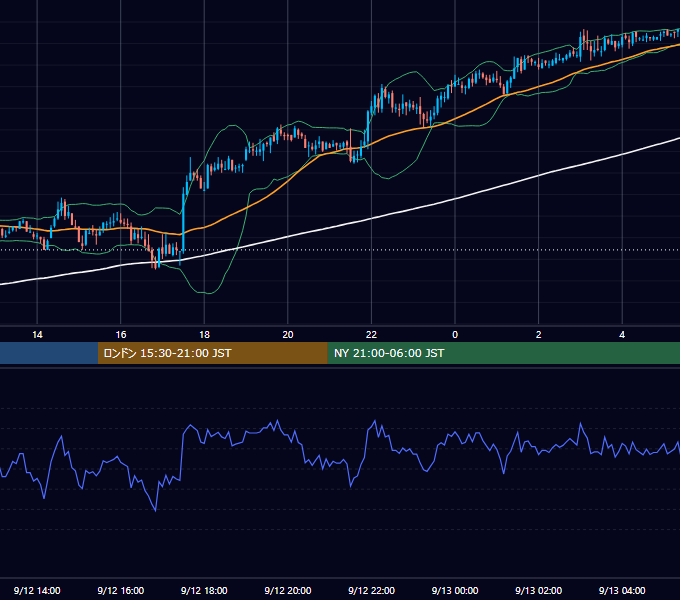Click the 9/12 14:00 date label

(37, 590)
